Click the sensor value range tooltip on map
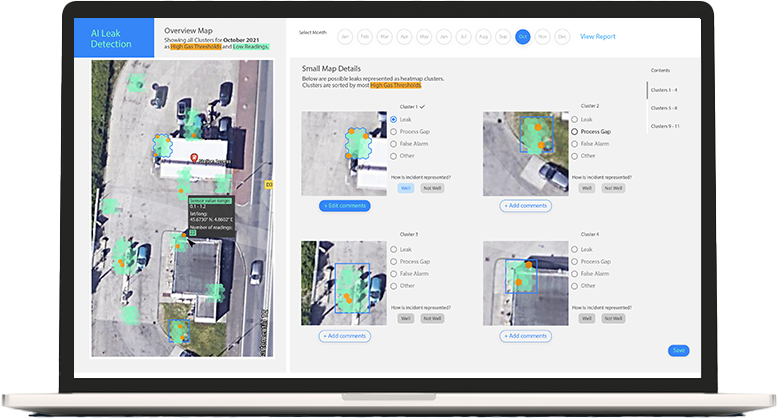The width and height of the screenshot is (778, 419). (x=211, y=217)
